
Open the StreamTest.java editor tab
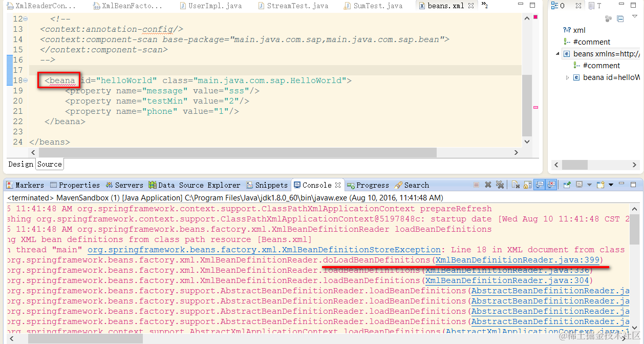(292, 6)
